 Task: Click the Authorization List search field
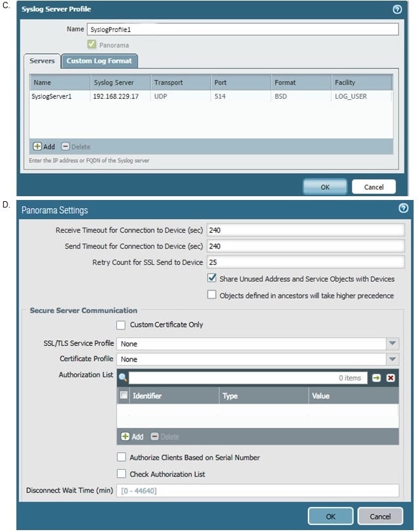248,378
